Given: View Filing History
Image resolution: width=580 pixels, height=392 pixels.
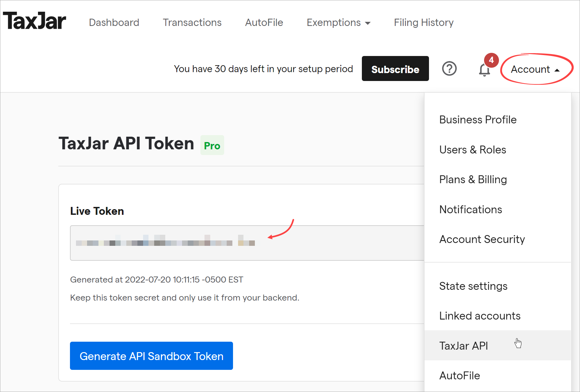Looking at the screenshot, I should pyautogui.click(x=424, y=22).
